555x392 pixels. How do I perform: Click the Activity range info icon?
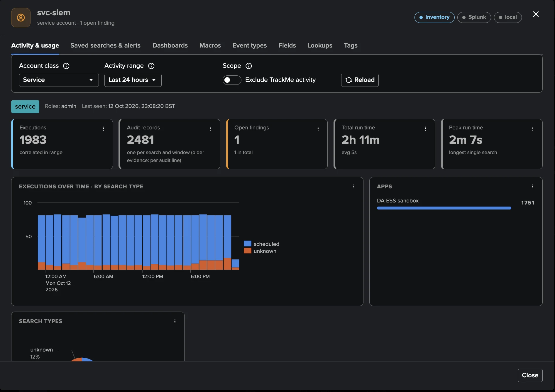151,66
